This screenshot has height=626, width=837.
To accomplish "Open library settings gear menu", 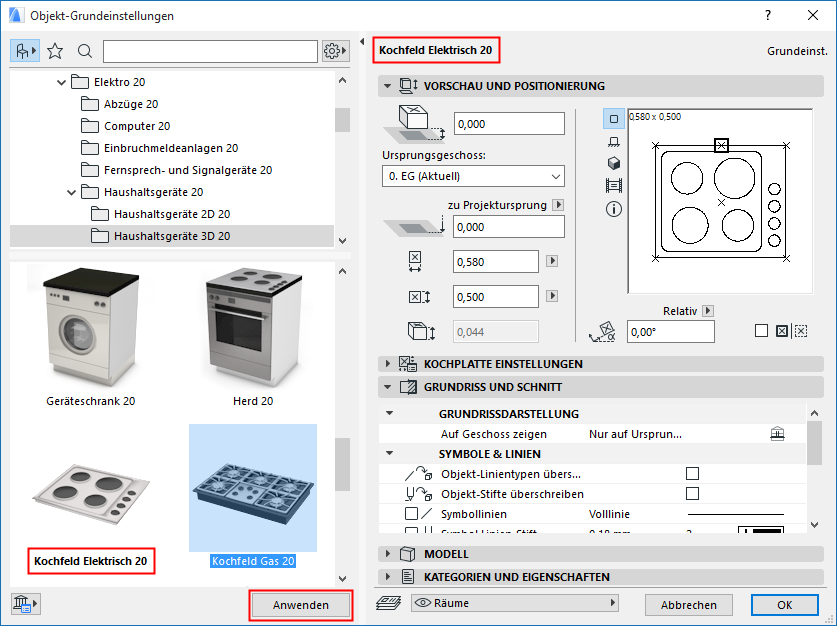I will click(x=335, y=51).
